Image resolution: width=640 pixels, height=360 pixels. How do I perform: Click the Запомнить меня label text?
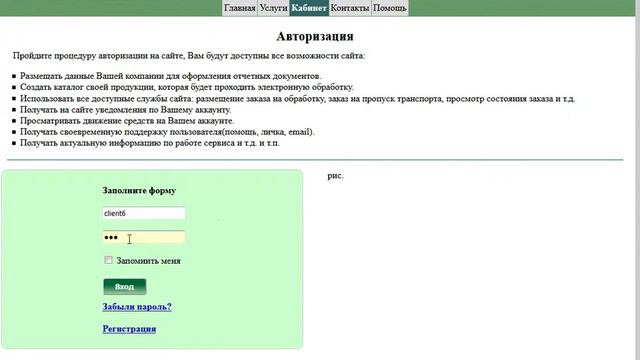click(148, 261)
